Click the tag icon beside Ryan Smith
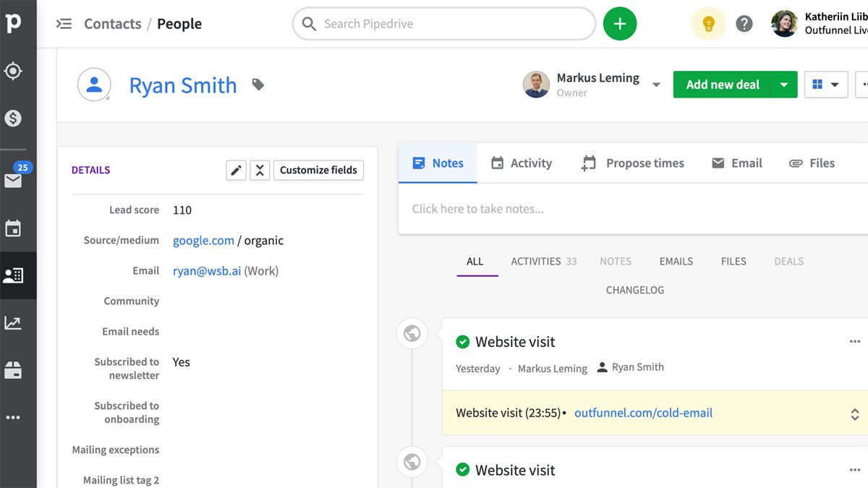Image resolution: width=868 pixels, height=488 pixels. [258, 84]
